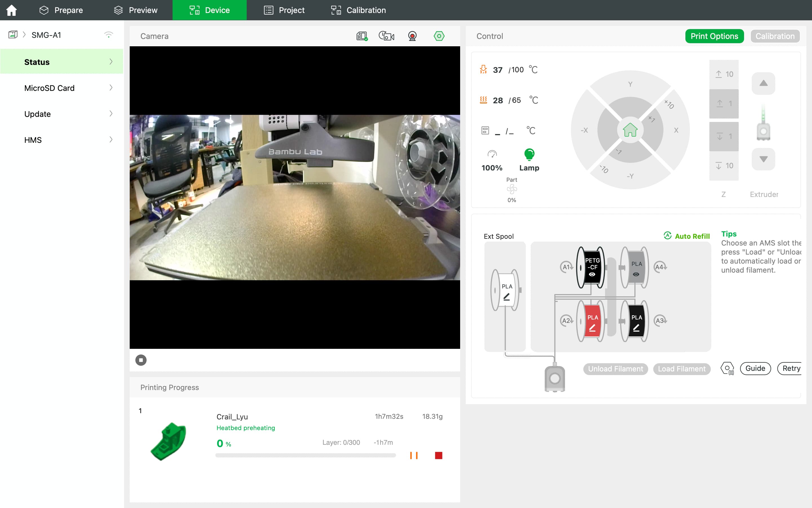The image size is (812, 508).
Task: Click the Calibration button in Control panel
Action: pos(775,36)
